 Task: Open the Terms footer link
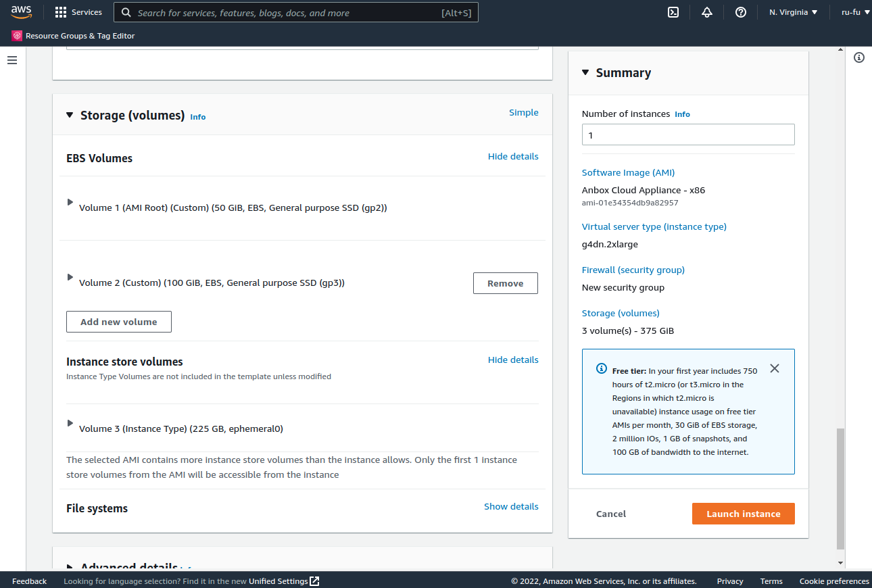coord(771,581)
